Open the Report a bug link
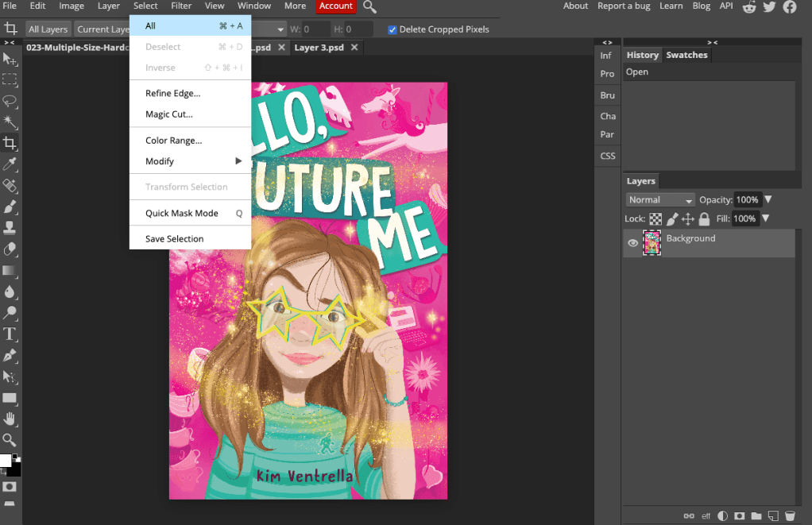The width and height of the screenshot is (812, 525). click(624, 6)
